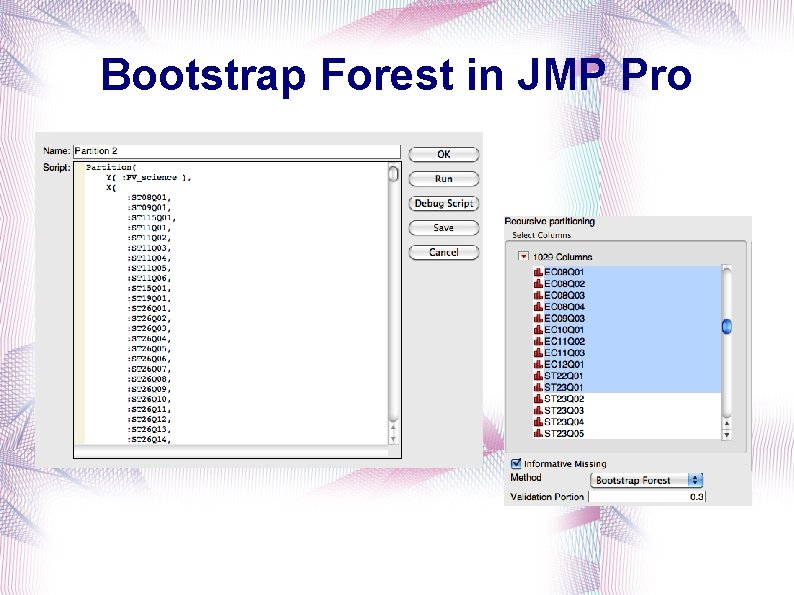This screenshot has height=595, width=794.
Task: Click nominal icon beside EC08Q02
Action: click(538, 284)
